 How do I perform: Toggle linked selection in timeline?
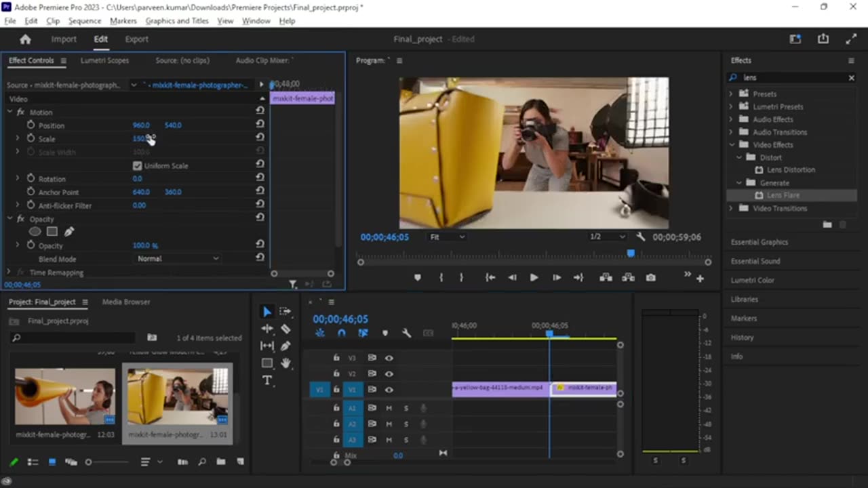(363, 333)
